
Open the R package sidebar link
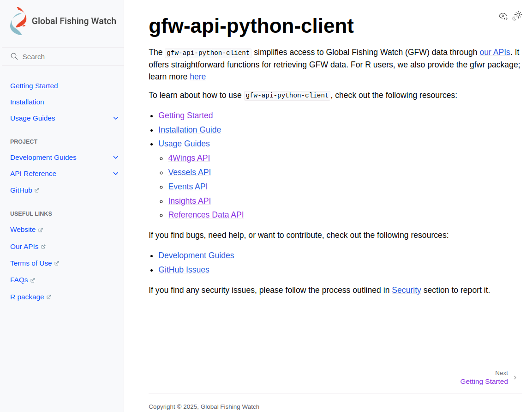tap(27, 297)
